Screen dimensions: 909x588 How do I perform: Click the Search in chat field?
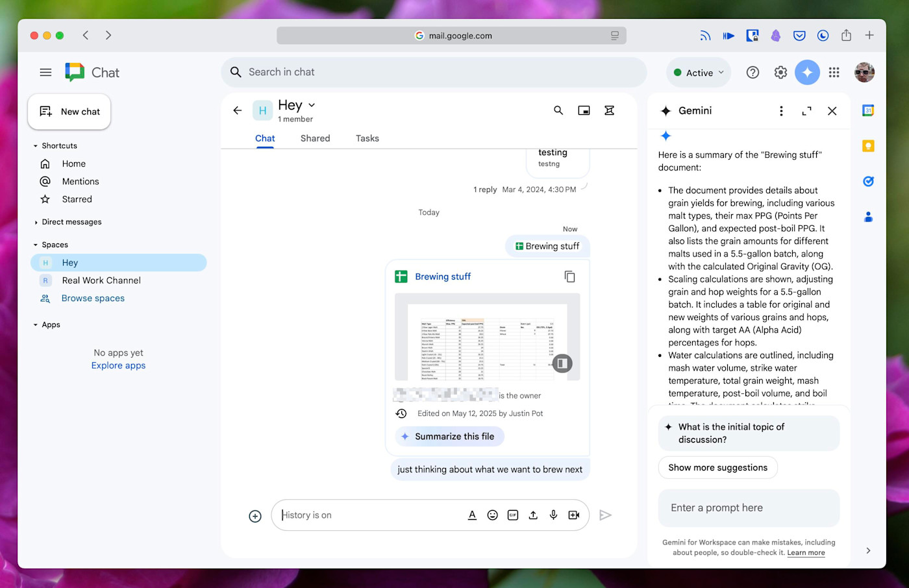[x=434, y=72]
